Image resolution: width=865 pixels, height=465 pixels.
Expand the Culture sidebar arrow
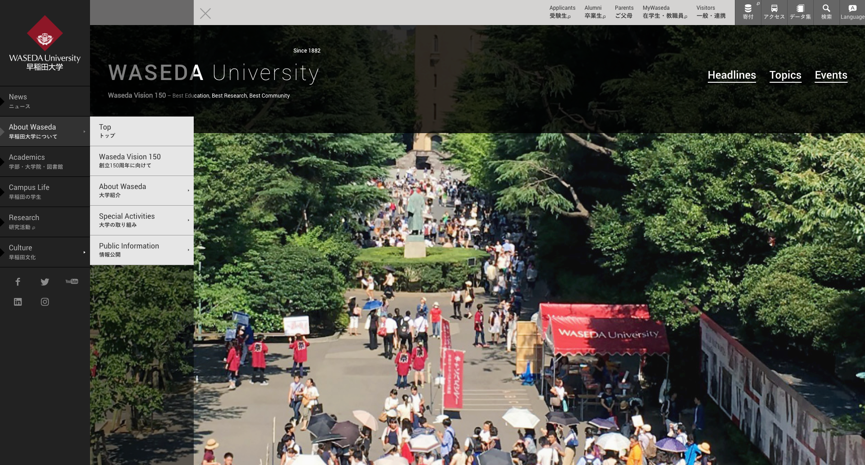(x=84, y=252)
